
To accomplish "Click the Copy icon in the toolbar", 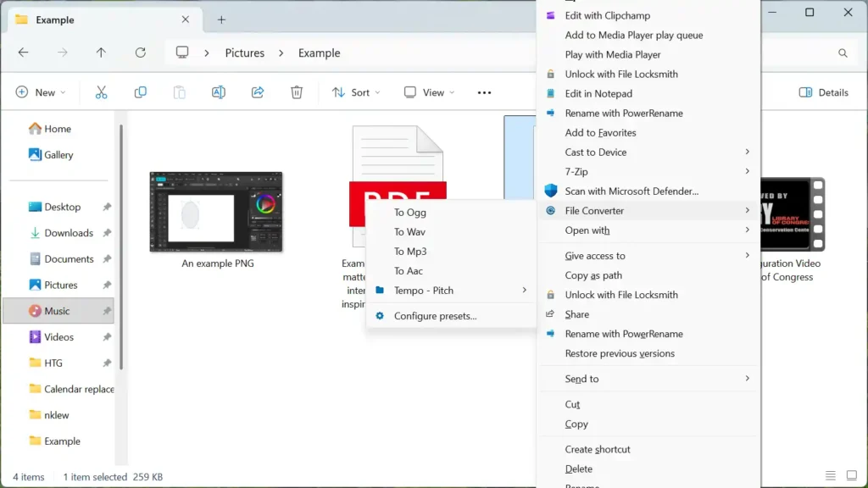I will pyautogui.click(x=140, y=92).
